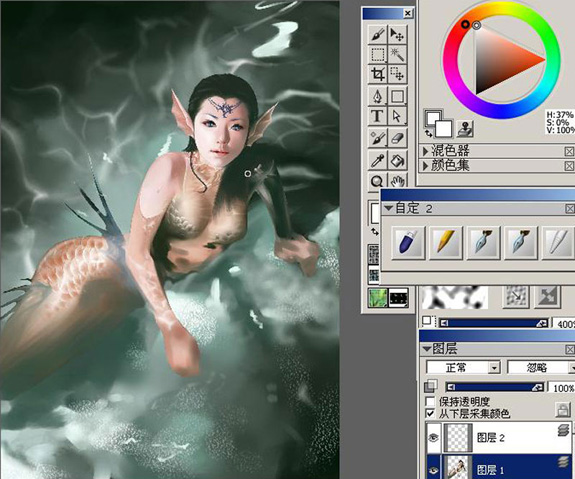Viewport: 575px width, 479px height.
Task: Select the Grabber hand tool
Action: coord(397,180)
